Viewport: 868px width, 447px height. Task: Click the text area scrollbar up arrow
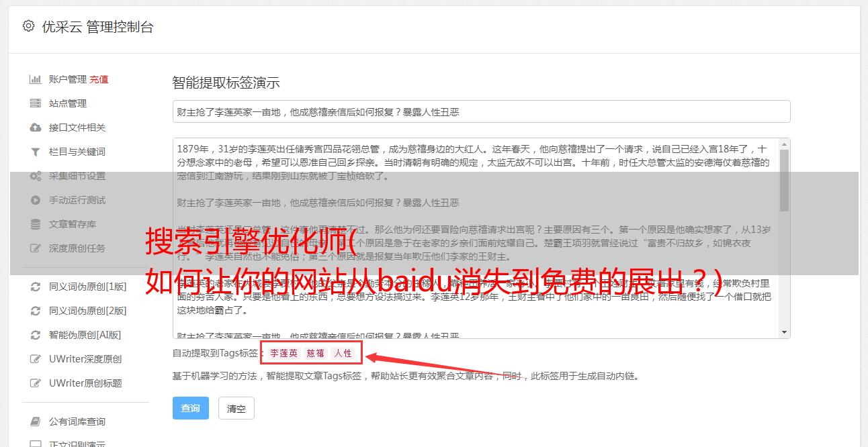click(785, 144)
